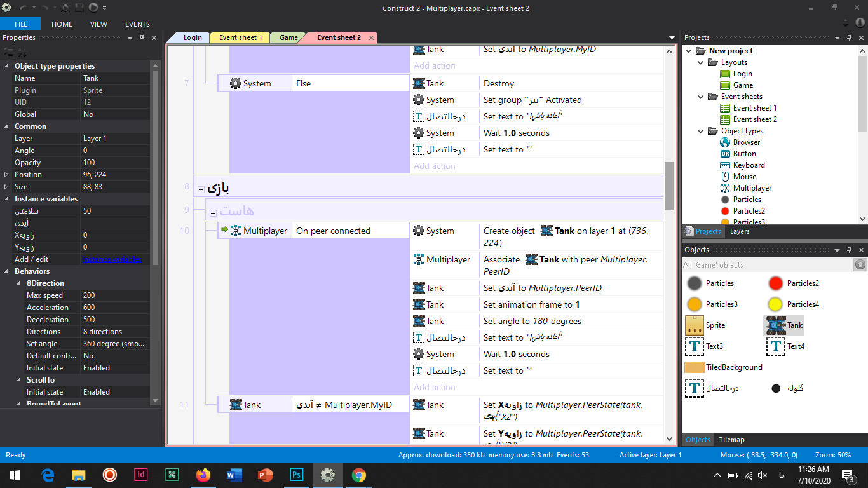This screenshot has width=868, height=488.
Task: Open the EVENTS ribbon tab
Action: pos(137,24)
